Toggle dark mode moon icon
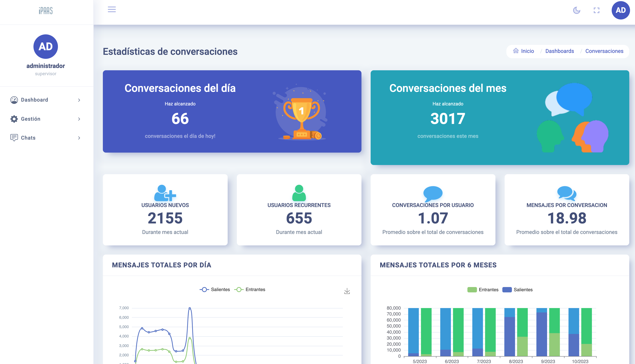Screen dimensions: 635x364 pos(577,10)
